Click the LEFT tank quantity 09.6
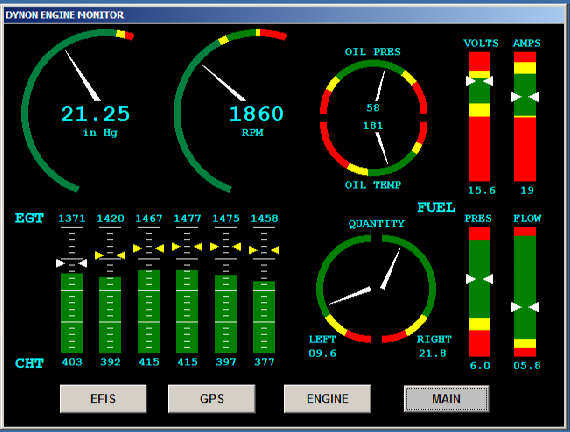Viewport: 570px width, 432px height. (x=322, y=353)
